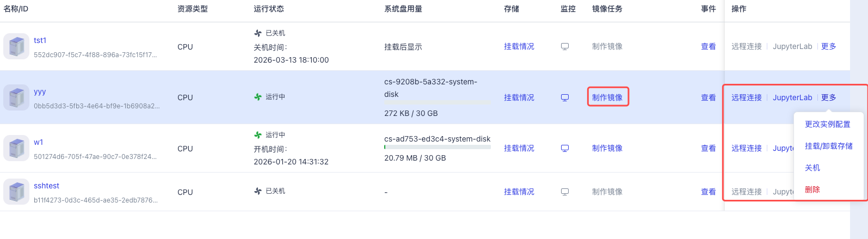View 挂载情况 for the sshtest instance
The height and width of the screenshot is (239, 868).
pos(519,192)
